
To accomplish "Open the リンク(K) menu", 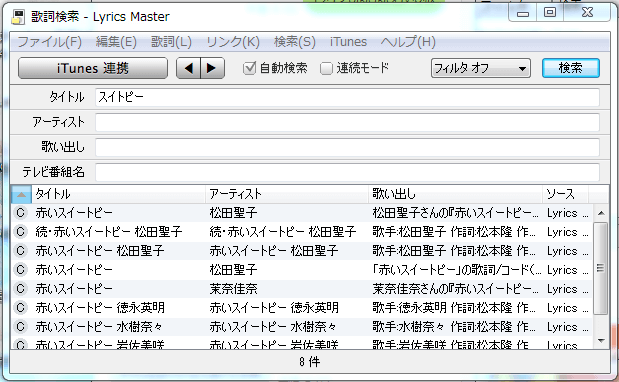I will 233,42.
